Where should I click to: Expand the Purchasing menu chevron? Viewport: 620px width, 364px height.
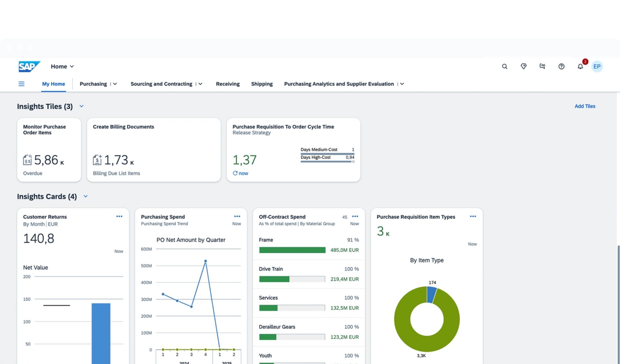(115, 84)
